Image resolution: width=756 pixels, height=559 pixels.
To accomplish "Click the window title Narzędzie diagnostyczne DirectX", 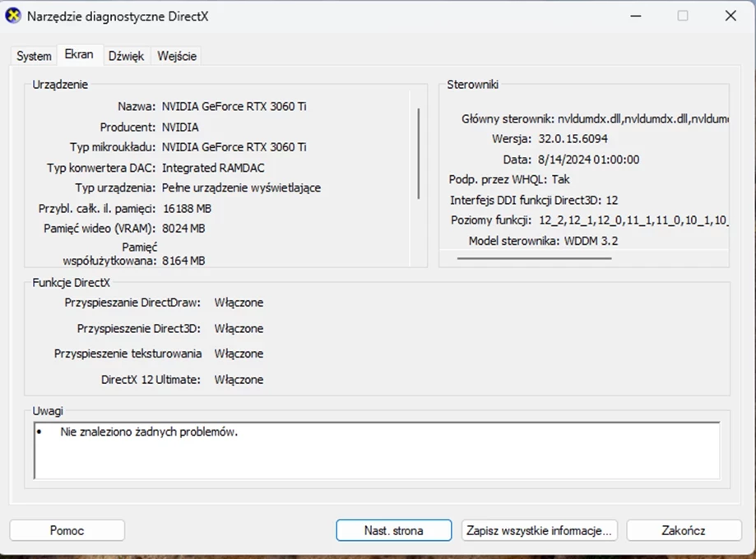I will pyautogui.click(x=118, y=16).
